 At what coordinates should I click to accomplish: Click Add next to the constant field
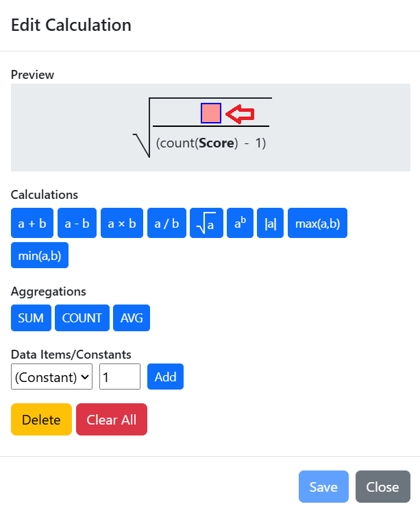165,377
